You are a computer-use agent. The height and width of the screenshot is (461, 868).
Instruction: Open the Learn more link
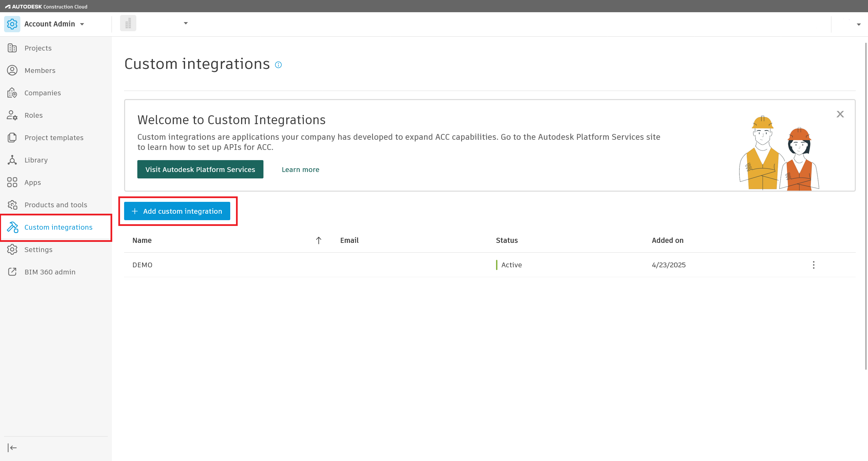tap(300, 170)
